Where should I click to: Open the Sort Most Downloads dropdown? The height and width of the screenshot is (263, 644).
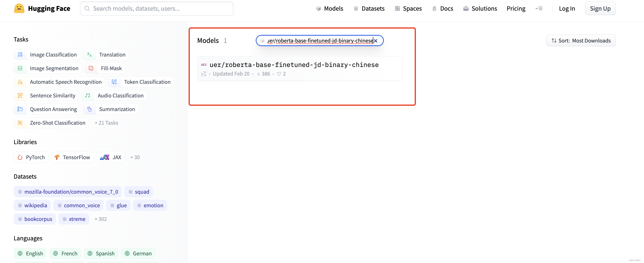(x=581, y=40)
